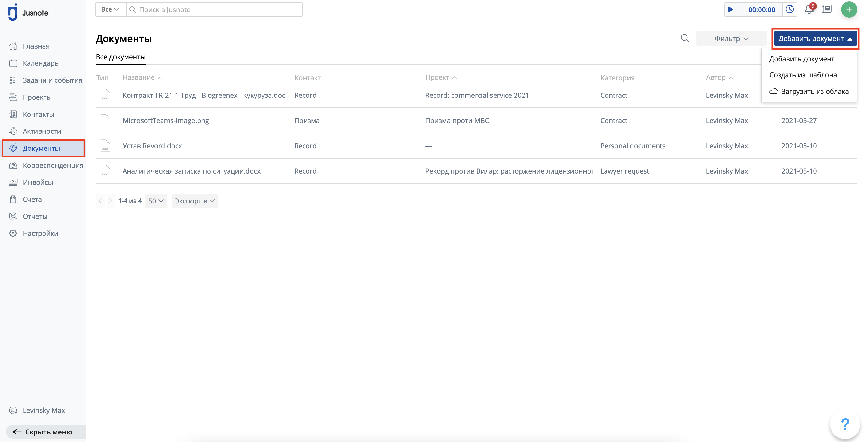The height and width of the screenshot is (442, 868).
Task: Click Lawyer request category cell
Action: point(624,171)
